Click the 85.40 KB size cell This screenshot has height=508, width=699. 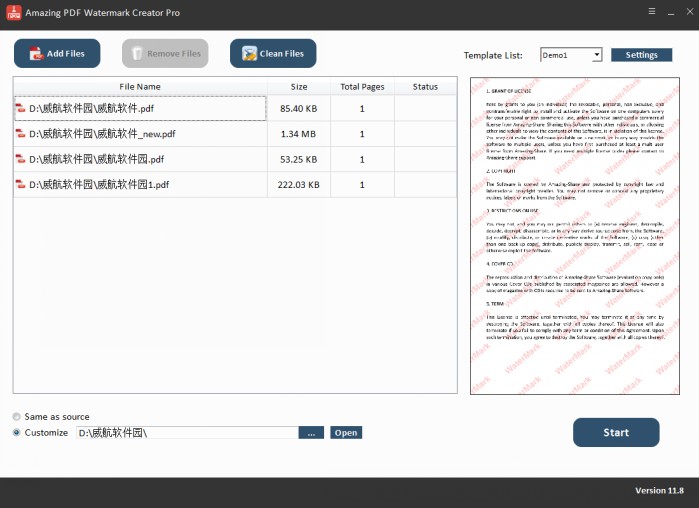click(x=299, y=108)
